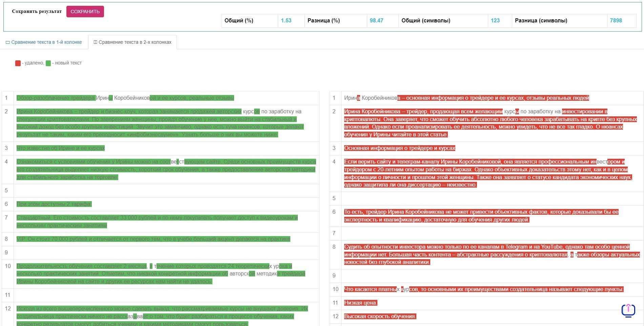Image resolution: width=644 pixels, height=326 pixels.
Task: Click right paragraph starting Судить об опытности инвестора
Action: 492,254
